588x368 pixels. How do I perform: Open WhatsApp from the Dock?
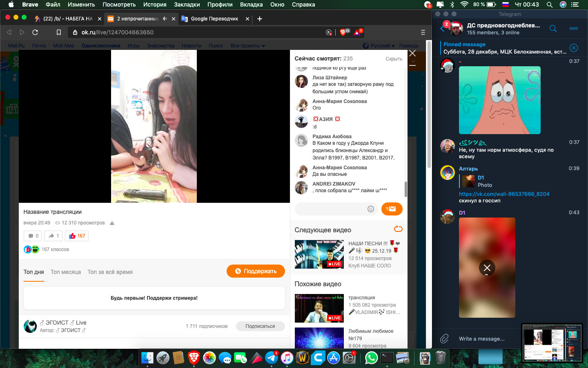(371, 358)
